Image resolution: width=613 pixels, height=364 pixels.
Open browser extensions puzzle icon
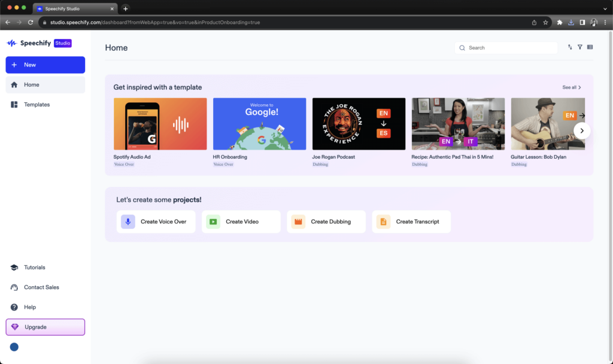(x=560, y=23)
